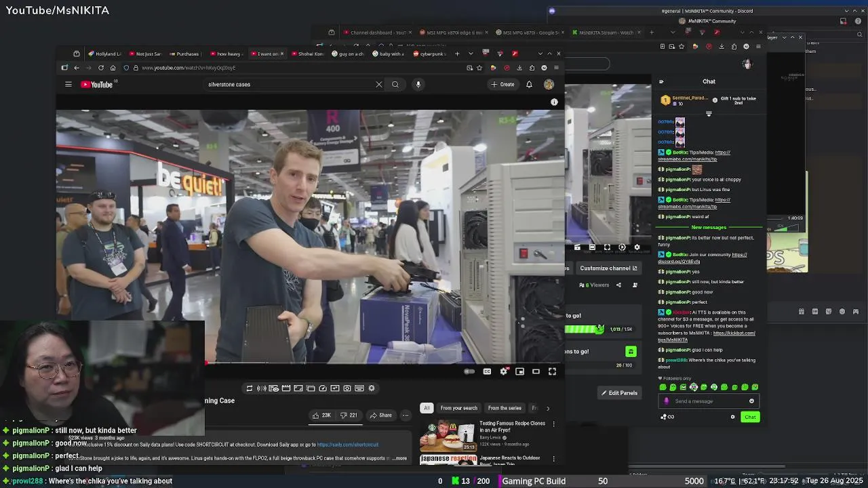The height and width of the screenshot is (488, 868).
Task: Like the video with 23K likes
Action: (321, 415)
